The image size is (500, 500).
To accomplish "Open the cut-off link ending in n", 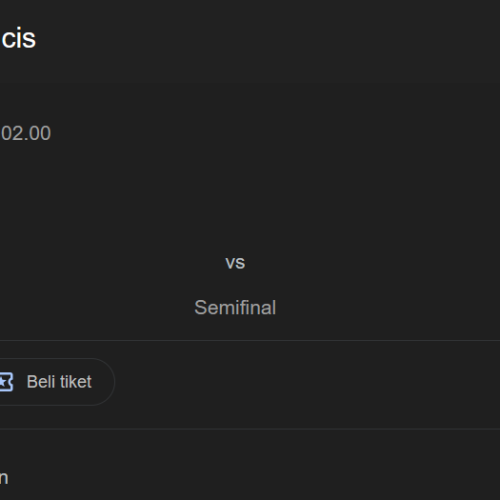I will [x=4, y=478].
